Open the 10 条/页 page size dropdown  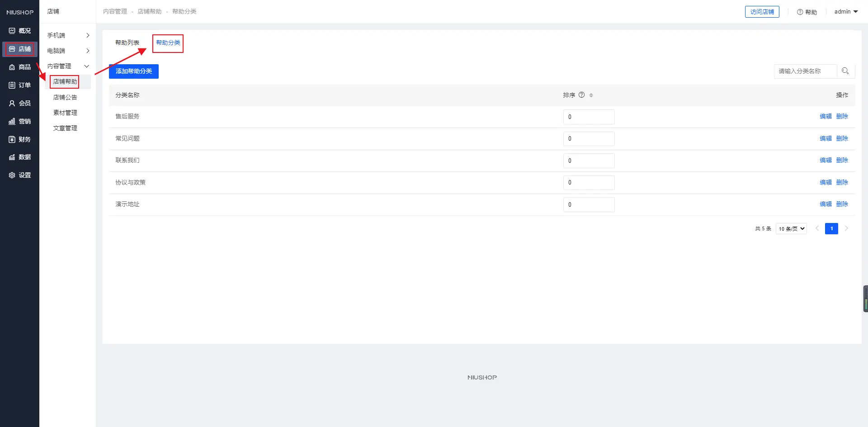point(791,229)
